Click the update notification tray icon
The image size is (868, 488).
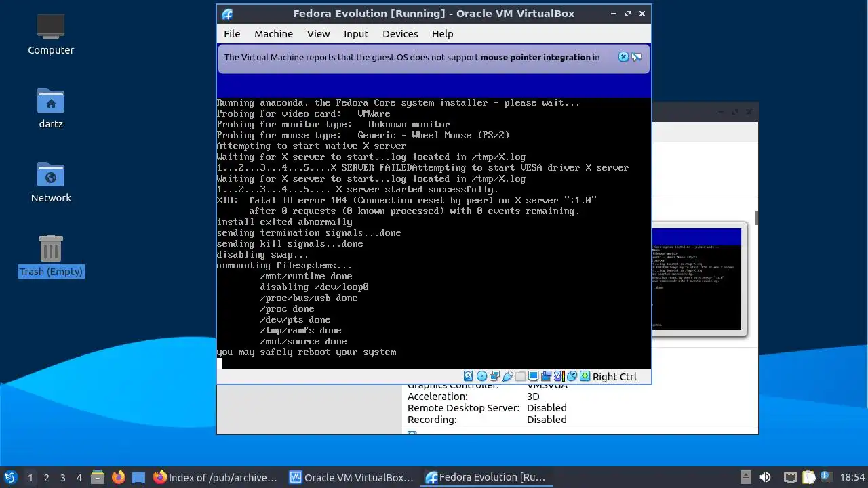826,477
